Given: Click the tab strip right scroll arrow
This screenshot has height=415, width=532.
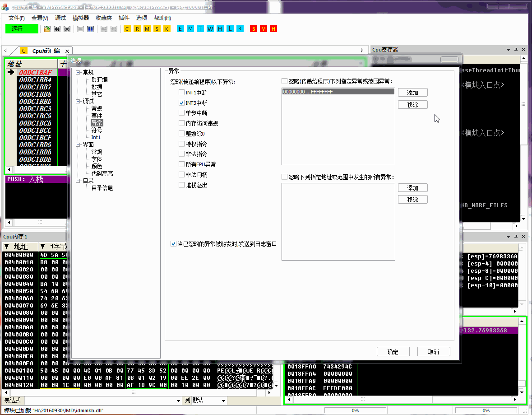Looking at the screenshot, I should (x=362, y=50).
